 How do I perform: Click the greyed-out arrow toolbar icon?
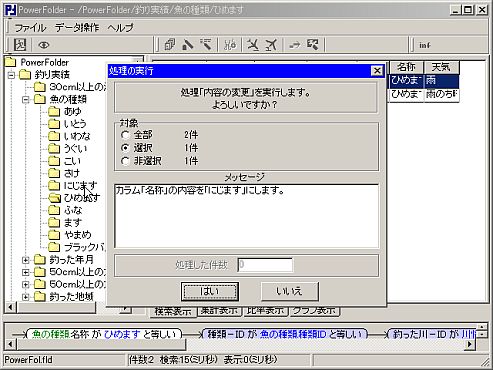[x=295, y=45]
